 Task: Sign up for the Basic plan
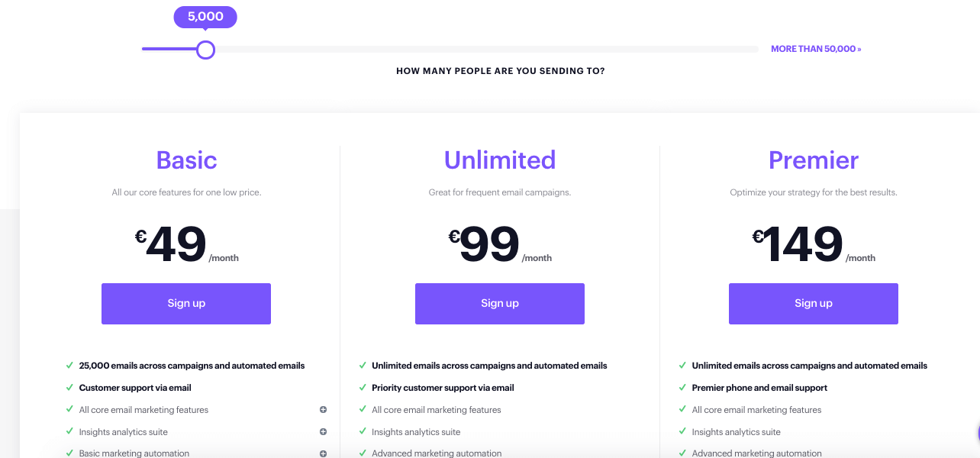pyautogui.click(x=186, y=304)
